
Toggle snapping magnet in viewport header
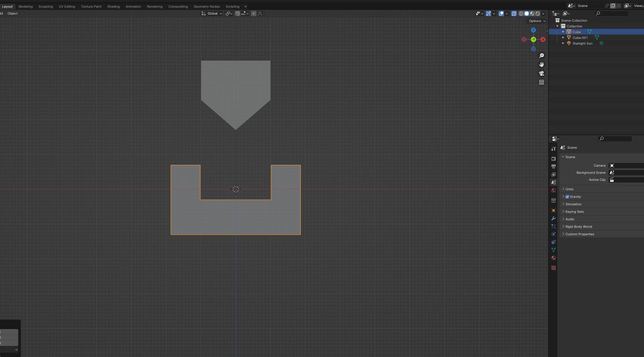point(237,13)
